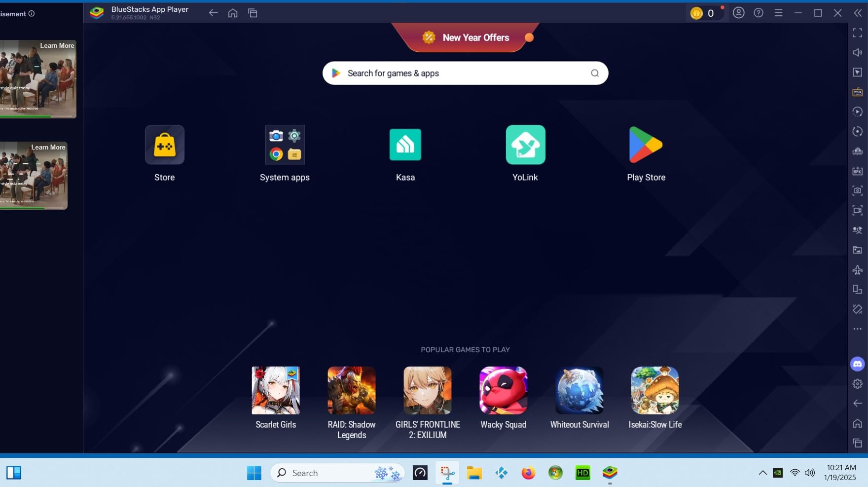The height and width of the screenshot is (487, 868).
Task: Expand more sidebar options (three dots)
Action: pos(858,329)
